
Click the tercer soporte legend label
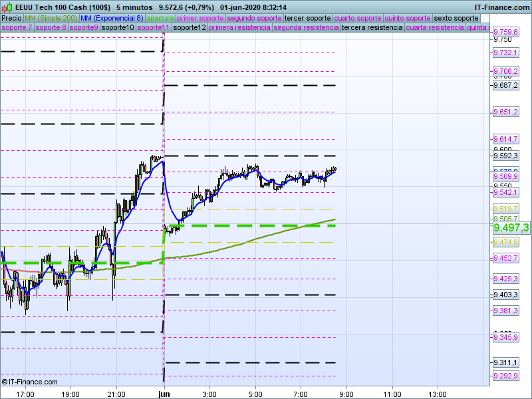[x=308, y=19]
